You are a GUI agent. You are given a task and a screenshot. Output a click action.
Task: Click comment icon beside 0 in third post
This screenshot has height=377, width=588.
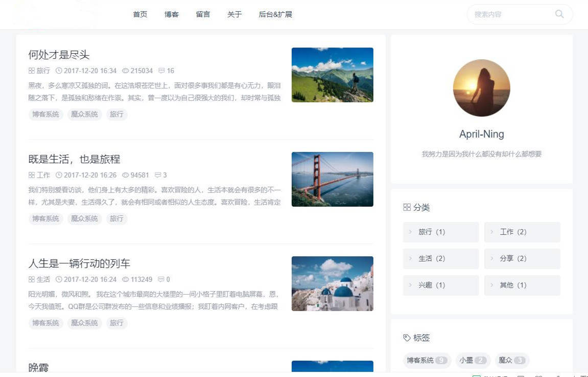161,279
